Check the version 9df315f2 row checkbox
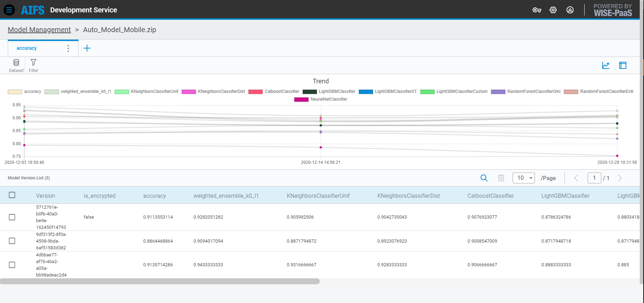Image resolution: width=644 pixels, height=303 pixels. coord(12,241)
